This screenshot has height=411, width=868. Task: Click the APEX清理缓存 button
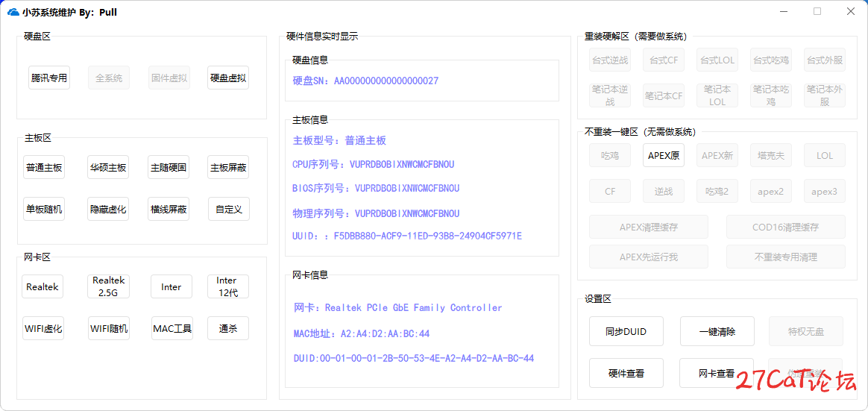click(x=649, y=227)
